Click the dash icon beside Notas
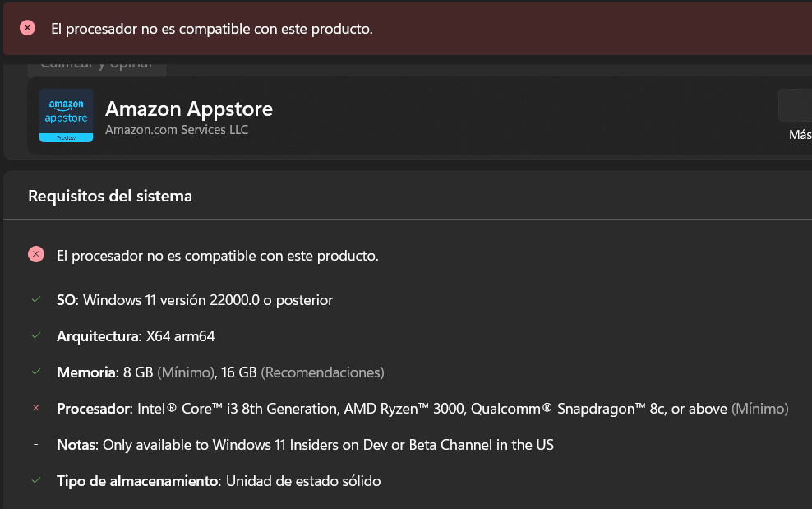Screen dimensions: 812x509 click(x=35, y=445)
